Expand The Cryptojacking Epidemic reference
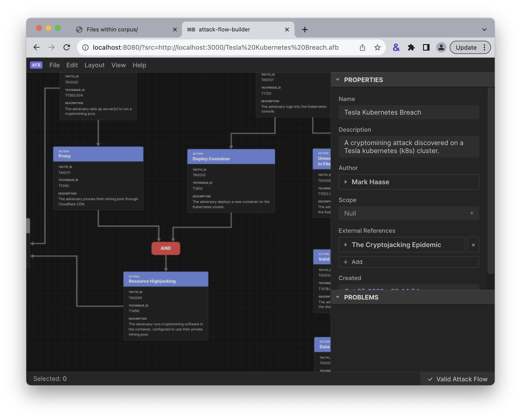The height and width of the screenshot is (420, 521). (346, 245)
